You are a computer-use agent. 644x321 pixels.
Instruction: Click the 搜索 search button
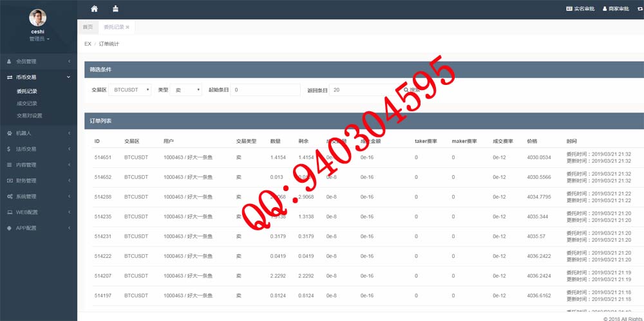[412, 90]
